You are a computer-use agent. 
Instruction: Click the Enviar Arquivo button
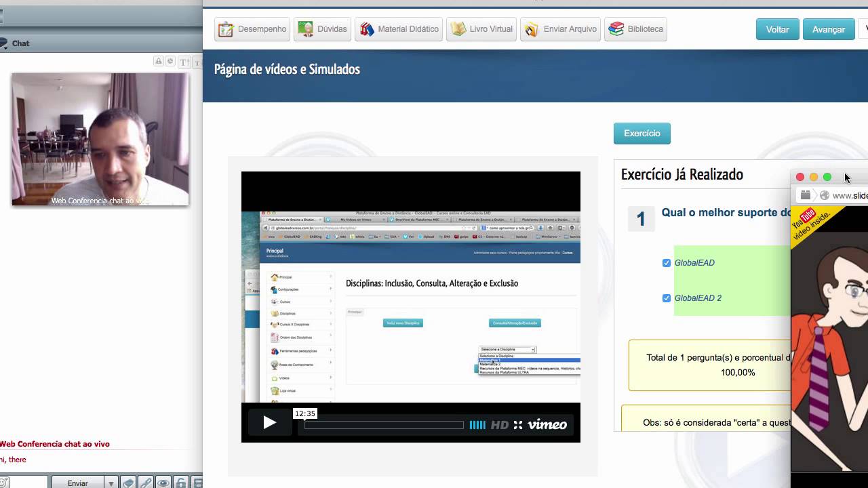click(560, 29)
